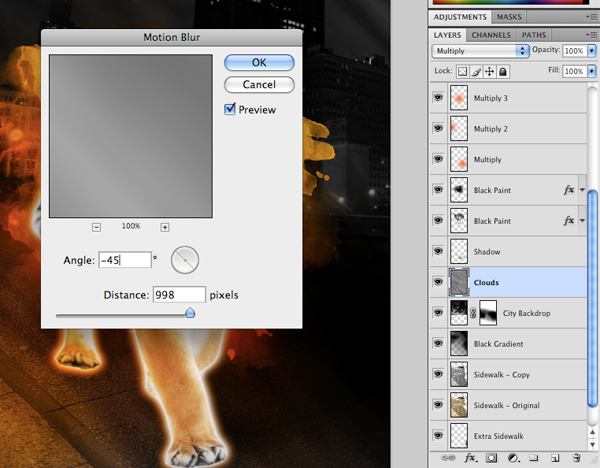Toggle lock transparent pixels icon

[x=463, y=72]
